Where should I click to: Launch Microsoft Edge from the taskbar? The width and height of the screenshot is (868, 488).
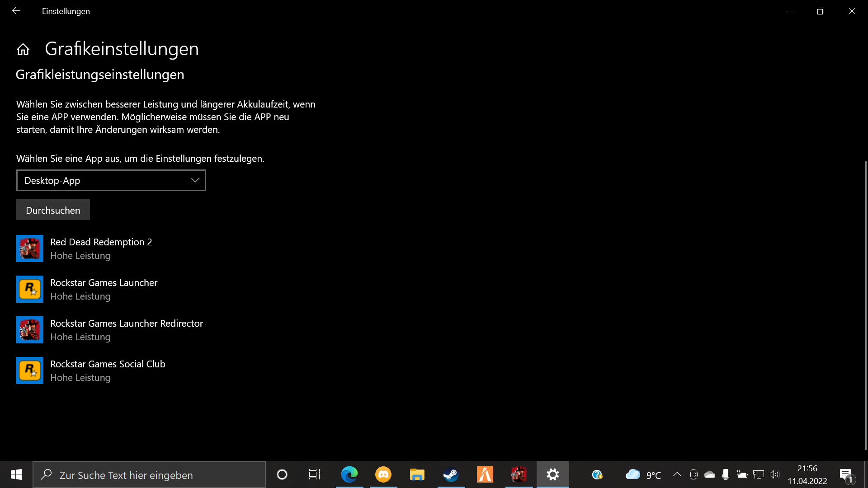pyautogui.click(x=349, y=474)
